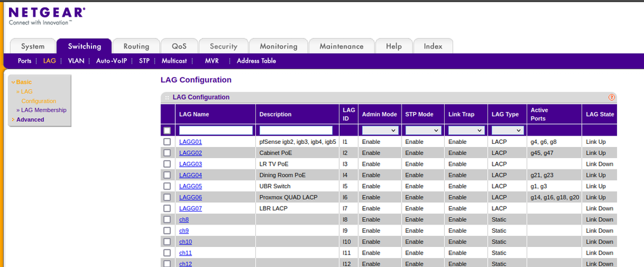Switch to the System tab
The height and width of the screenshot is (267, 644).
pyautogui.click(x=32, y=46)
